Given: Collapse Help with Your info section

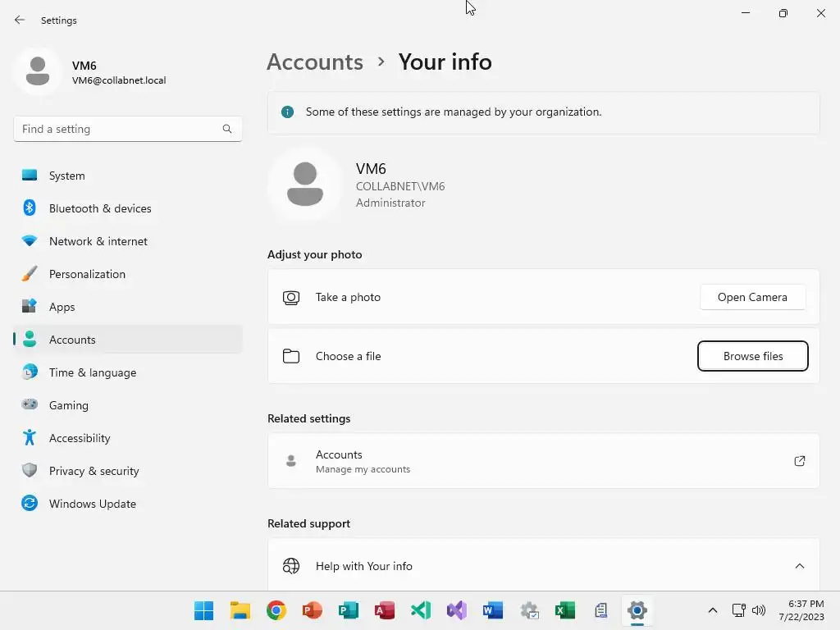Looking at the screenshot, I should [x=799, y=566].
